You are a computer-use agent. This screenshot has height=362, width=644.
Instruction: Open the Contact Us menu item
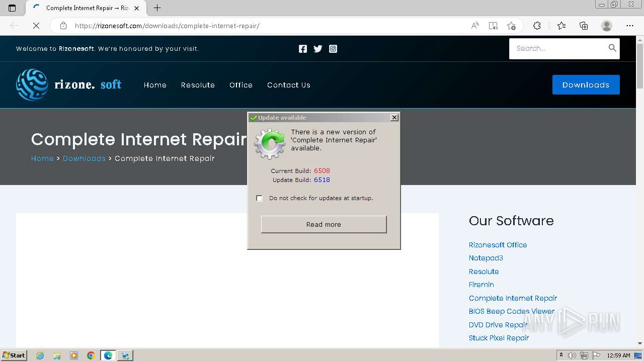pyautogui.click(x=289, y=85)
